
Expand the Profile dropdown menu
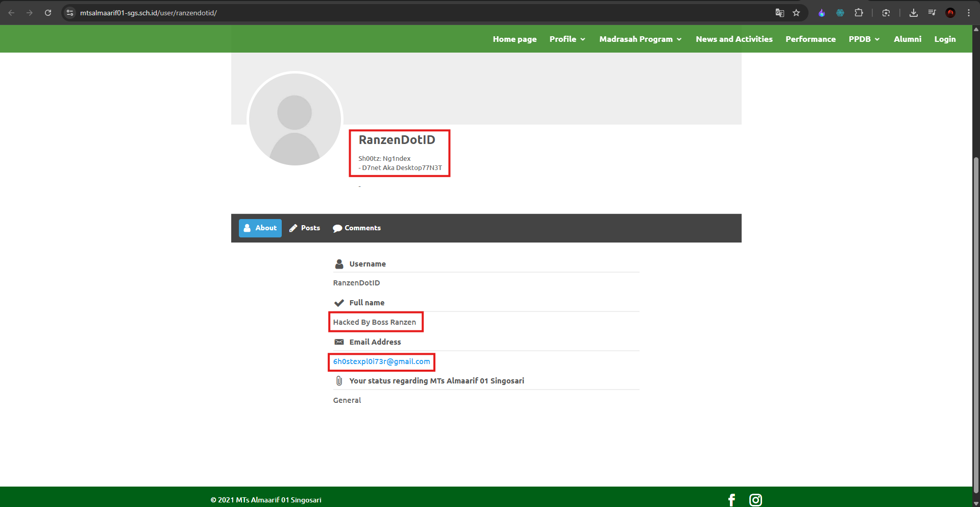coord(567,39)
